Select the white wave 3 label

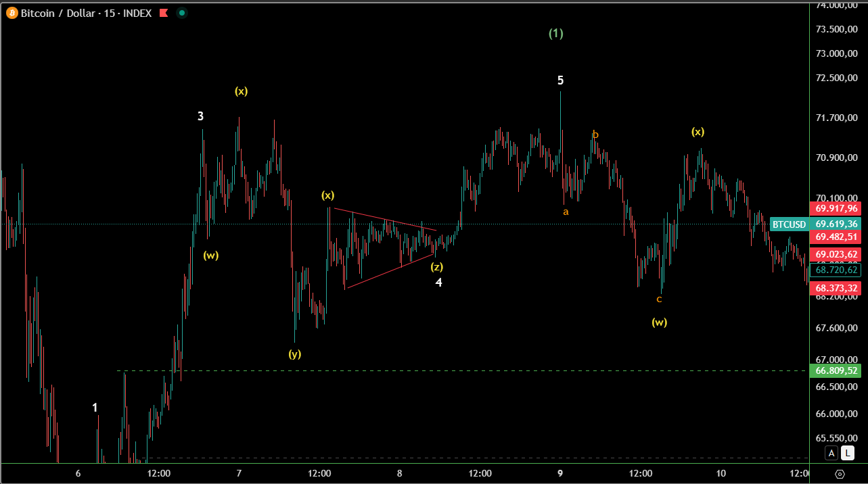(200, 116)
